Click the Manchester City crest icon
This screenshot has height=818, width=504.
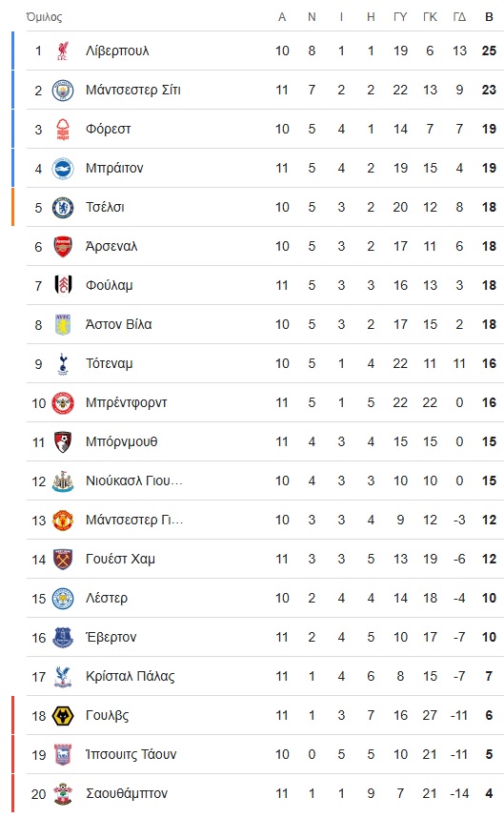[63, 90]
